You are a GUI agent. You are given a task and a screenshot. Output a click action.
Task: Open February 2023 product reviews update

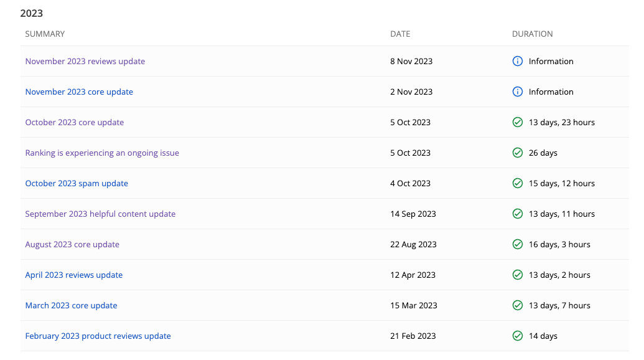point(98,336)
